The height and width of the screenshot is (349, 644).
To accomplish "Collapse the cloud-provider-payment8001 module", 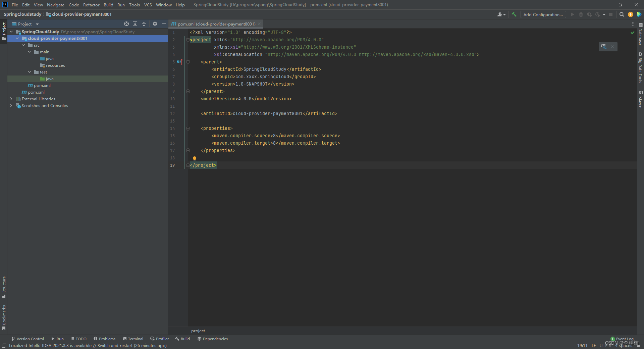I will (x=17, y=38).
